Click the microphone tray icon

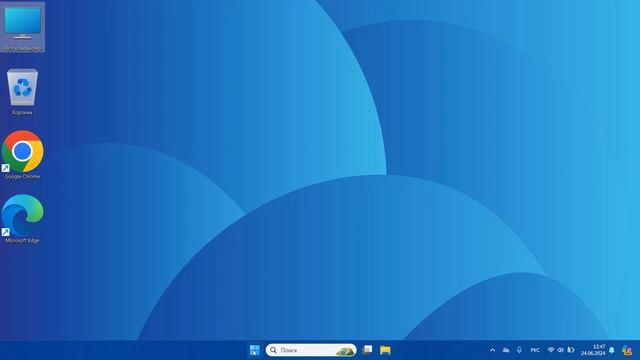point(519,350)
